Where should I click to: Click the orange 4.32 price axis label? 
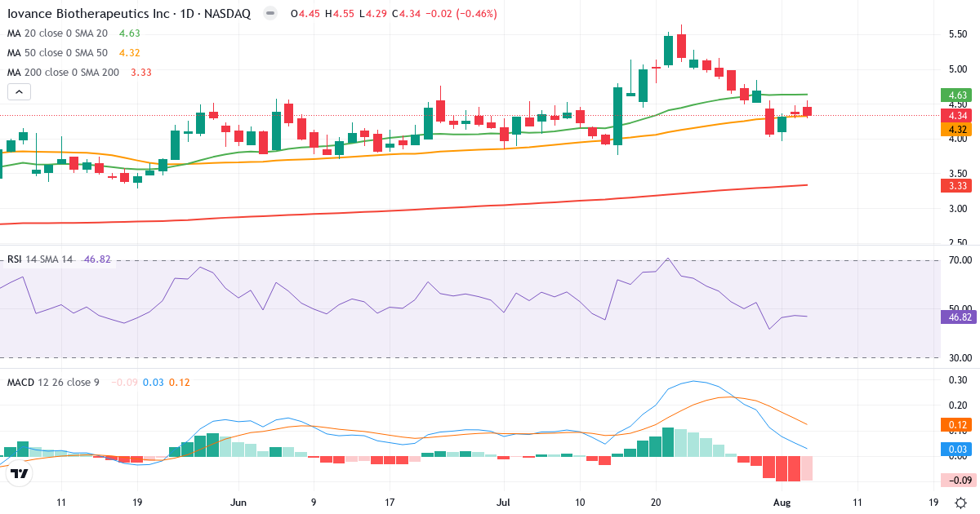955,129
